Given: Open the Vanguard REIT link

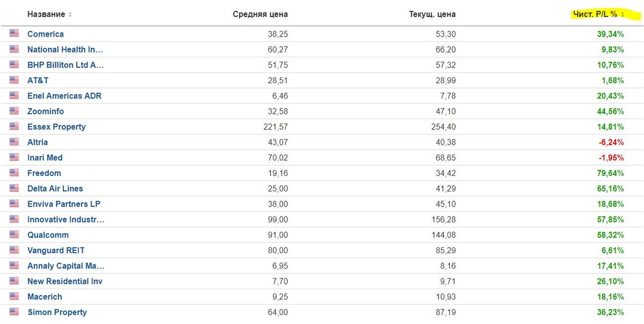Looking at the screenshot, I should (56, 250).
